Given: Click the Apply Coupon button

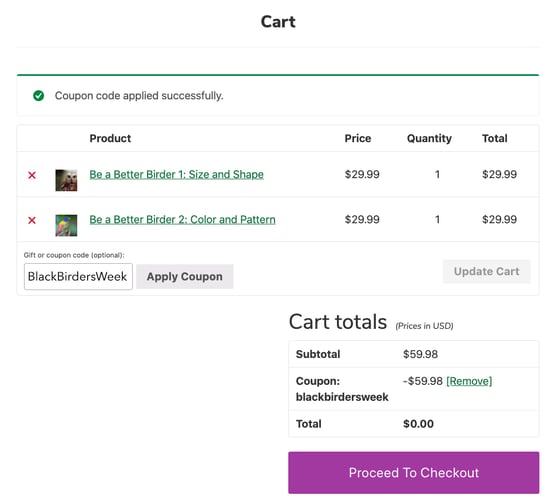Looking at the screenshot, I should [x=184, y=277].
